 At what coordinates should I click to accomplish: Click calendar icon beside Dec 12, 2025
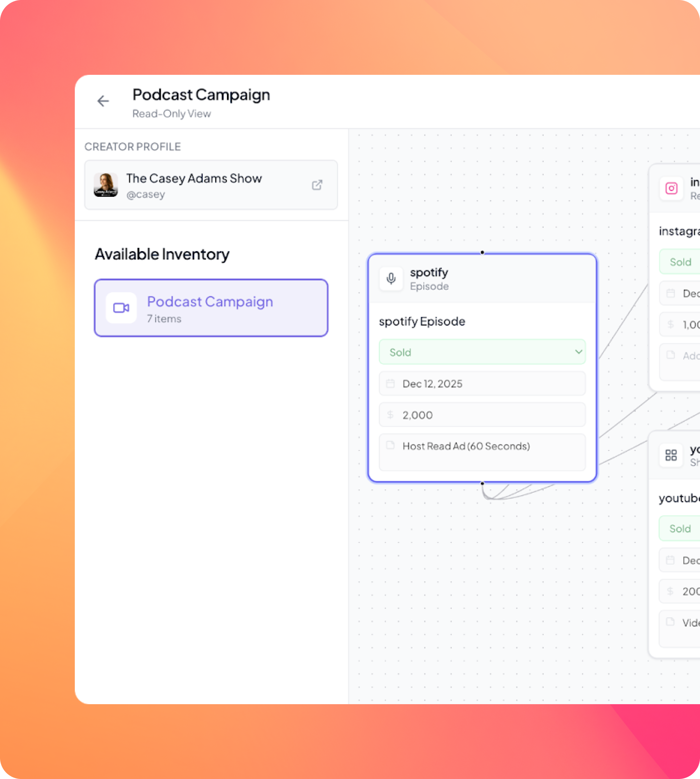point(390,383)
